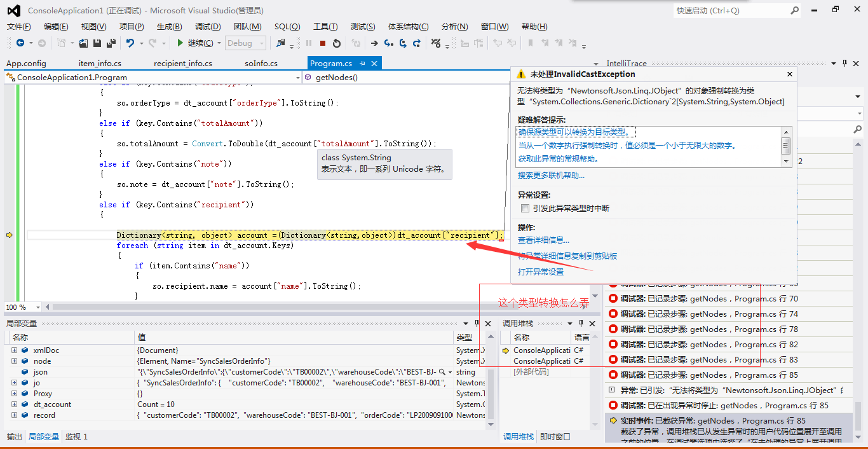The width and height of the screenshot is (868, 449).
Task: Expand the jo variable row
Action: point(14,383)
